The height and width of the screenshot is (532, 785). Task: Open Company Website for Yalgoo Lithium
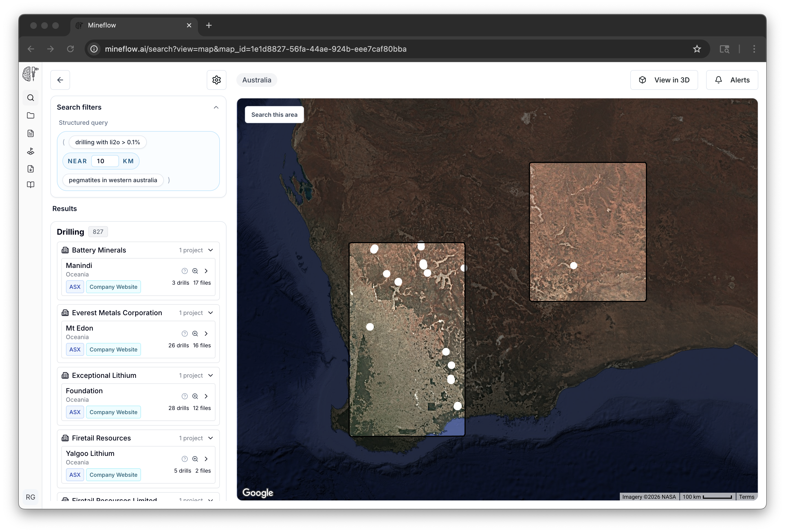[114, 475]
